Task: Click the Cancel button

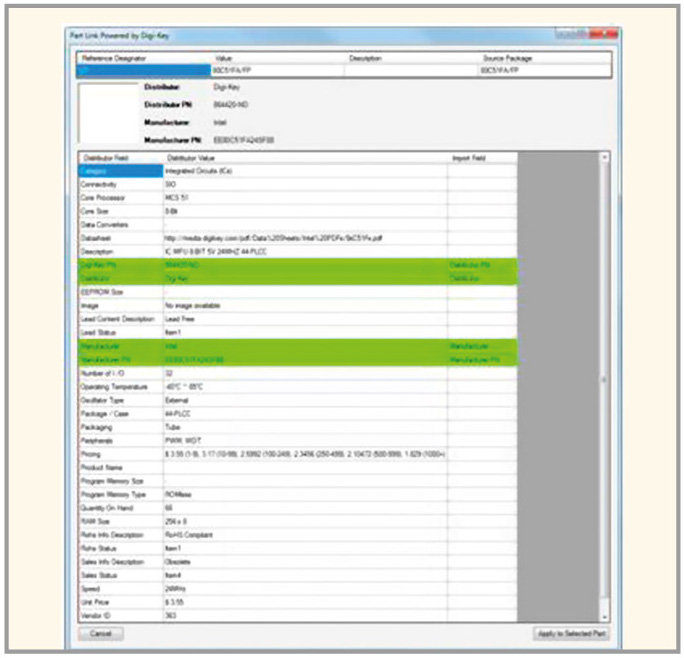Action: 100,634
